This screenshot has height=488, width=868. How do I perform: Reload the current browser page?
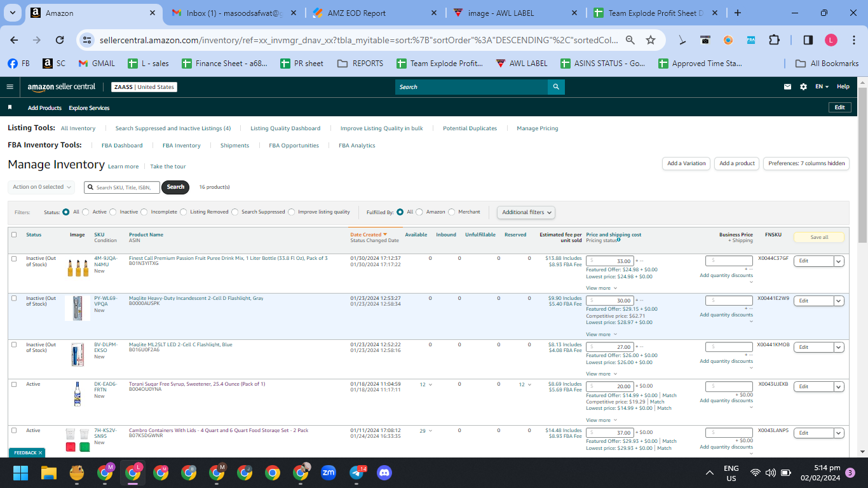pos(60,40)
